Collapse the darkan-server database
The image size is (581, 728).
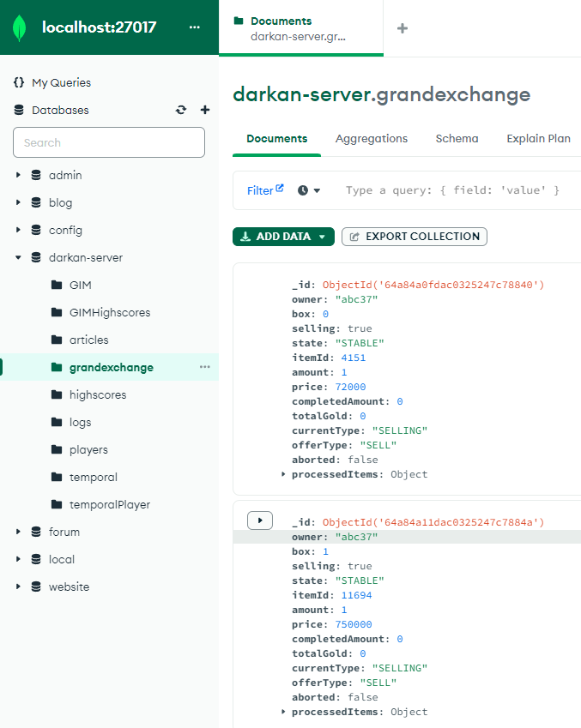coord(18,257)
